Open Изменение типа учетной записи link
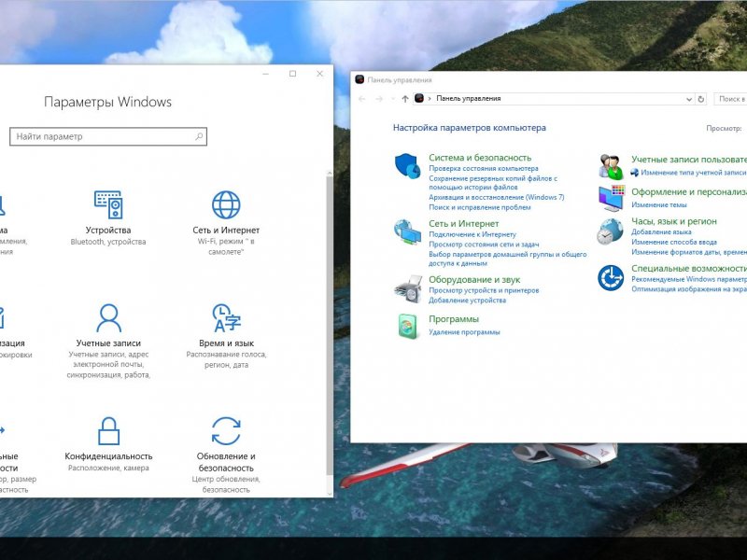Viewport: 747px width, 560px height. pyautogui.click(x=694, y=173)
